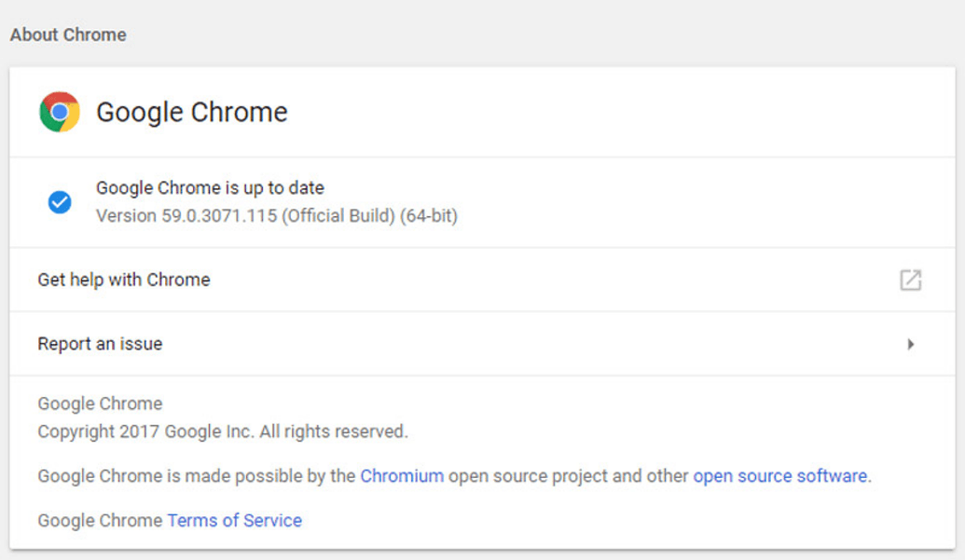Click the arrow icon next to Report an issue
Screen dimensions: 965x560
912,343
